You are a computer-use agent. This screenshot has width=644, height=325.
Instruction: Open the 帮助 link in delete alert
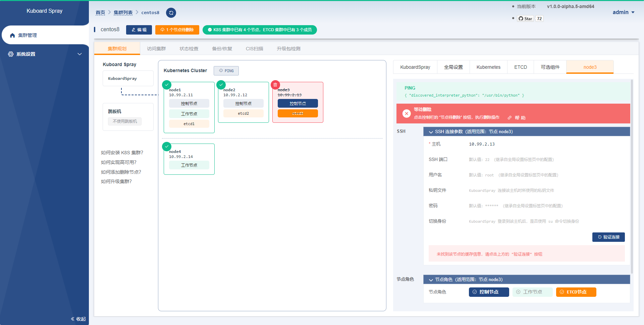[x=517, y=118]
